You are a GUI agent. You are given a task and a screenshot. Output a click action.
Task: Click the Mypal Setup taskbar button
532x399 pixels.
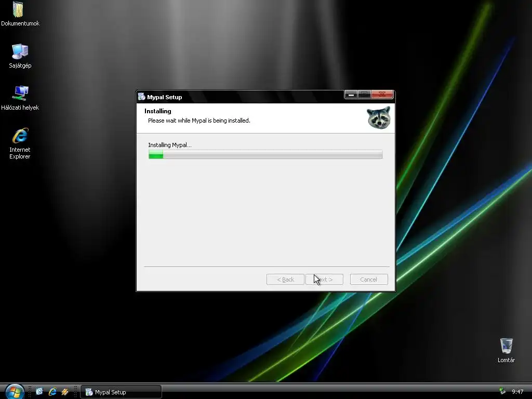tap(121, 392)
